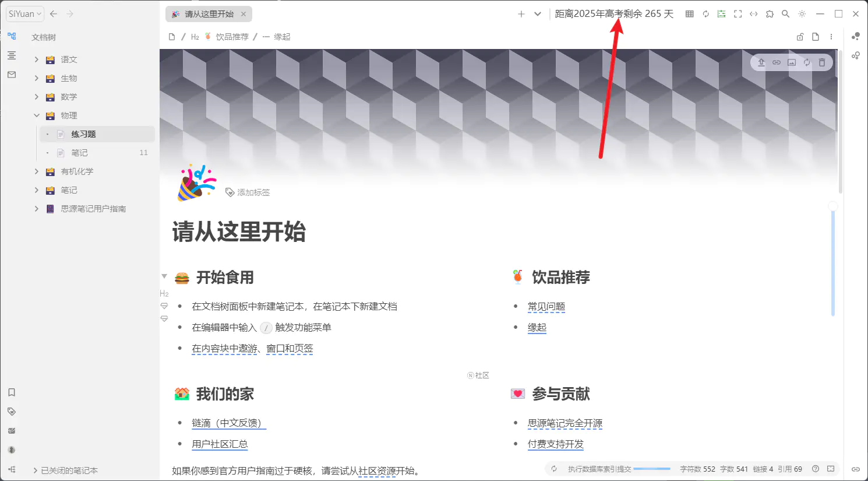This screenshot has width=868, height=481.
Task: Open the 在内容块中遨游 link
Action: coord(225,349)
